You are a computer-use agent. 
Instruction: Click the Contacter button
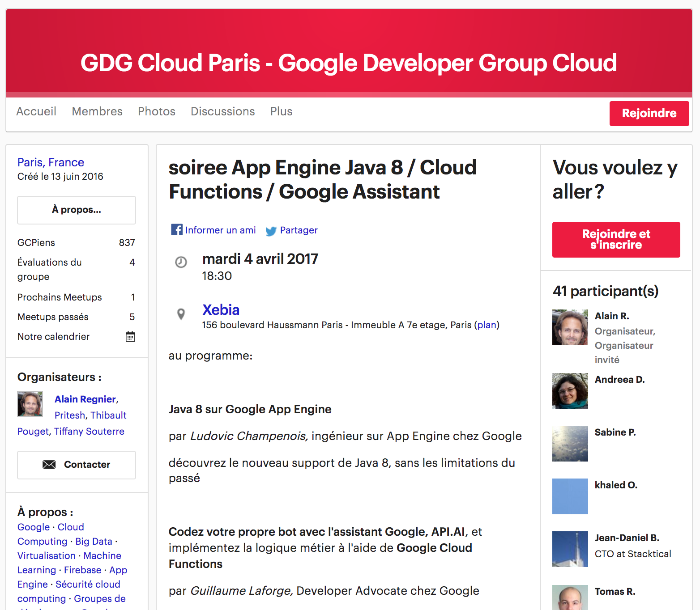77,465
